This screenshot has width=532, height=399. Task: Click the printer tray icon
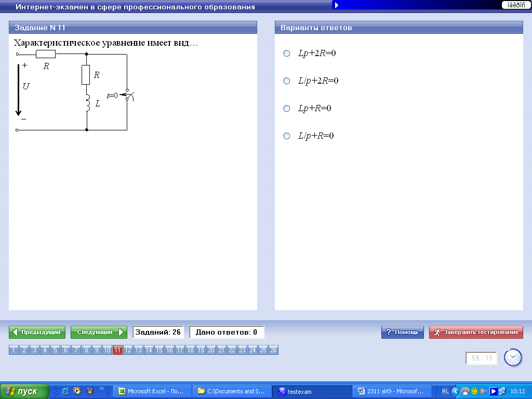[x=465, y=391]
